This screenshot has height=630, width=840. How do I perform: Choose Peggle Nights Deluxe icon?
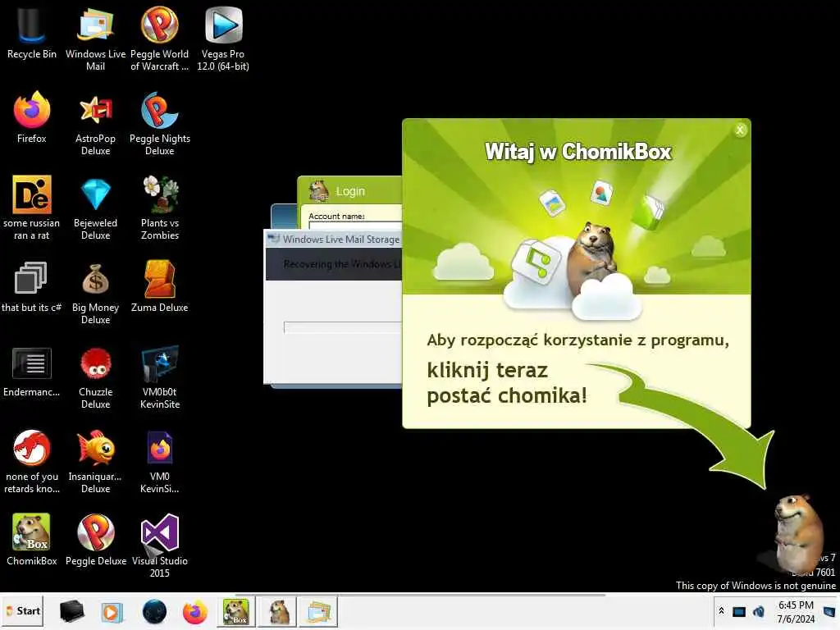[x=160, y=125]
